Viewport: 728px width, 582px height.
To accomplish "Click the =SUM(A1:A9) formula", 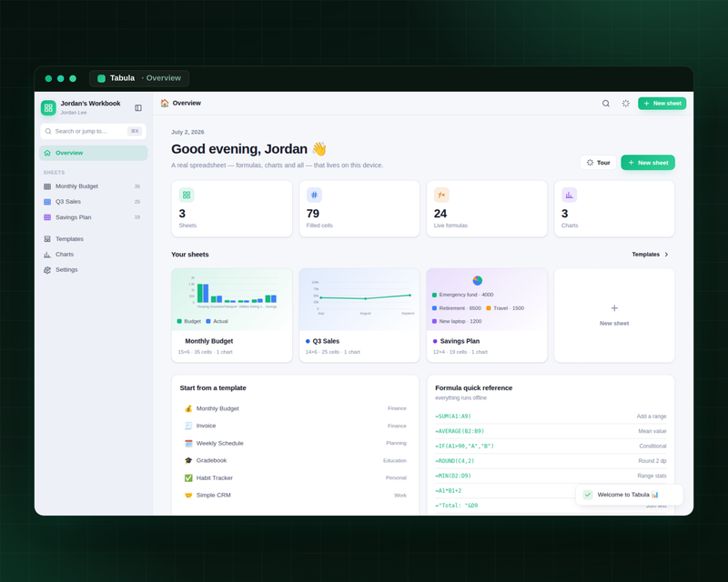I will [453, 416].
